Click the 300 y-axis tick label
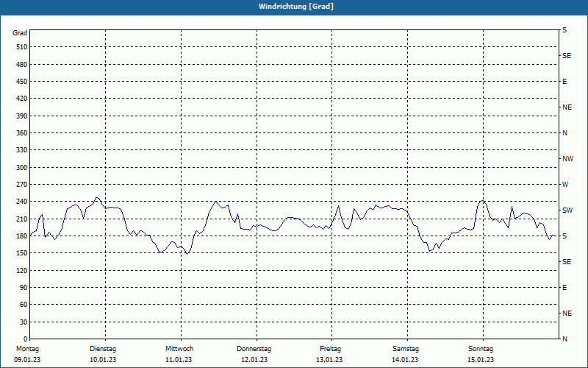The image size is (588, 368). pyautogui.click(x=21, y=168)
